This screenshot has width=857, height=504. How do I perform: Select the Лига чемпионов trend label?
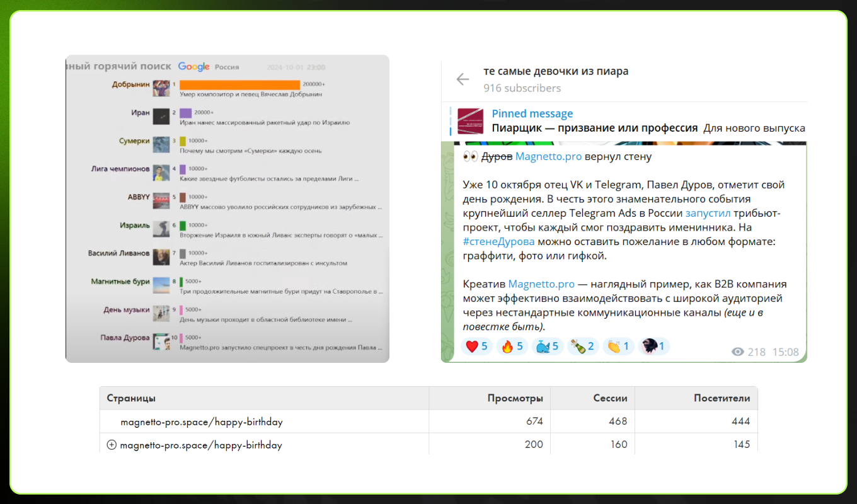pos(120,169)
